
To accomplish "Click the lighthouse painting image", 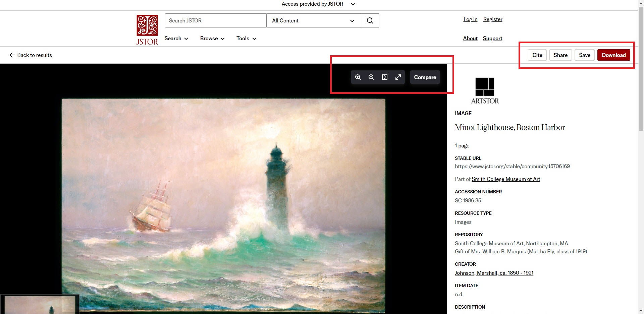I will click(223, 205).
